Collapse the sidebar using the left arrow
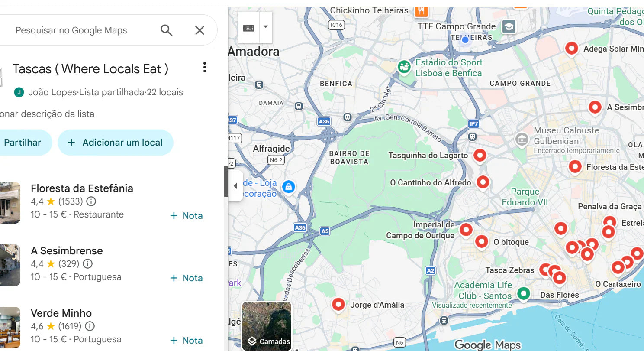 pyautogui.click(x=235, y=185)
